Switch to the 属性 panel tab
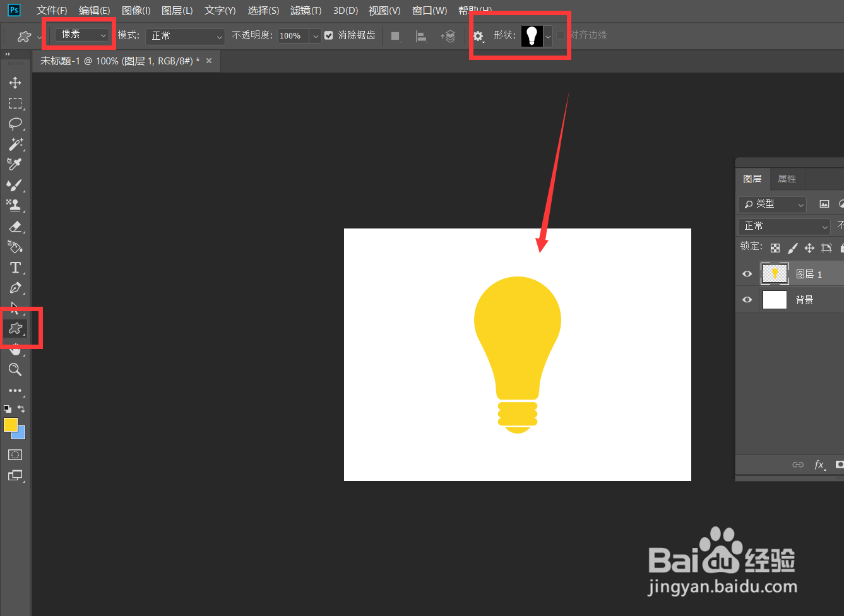The image size is (844, 616). point(787,179)
